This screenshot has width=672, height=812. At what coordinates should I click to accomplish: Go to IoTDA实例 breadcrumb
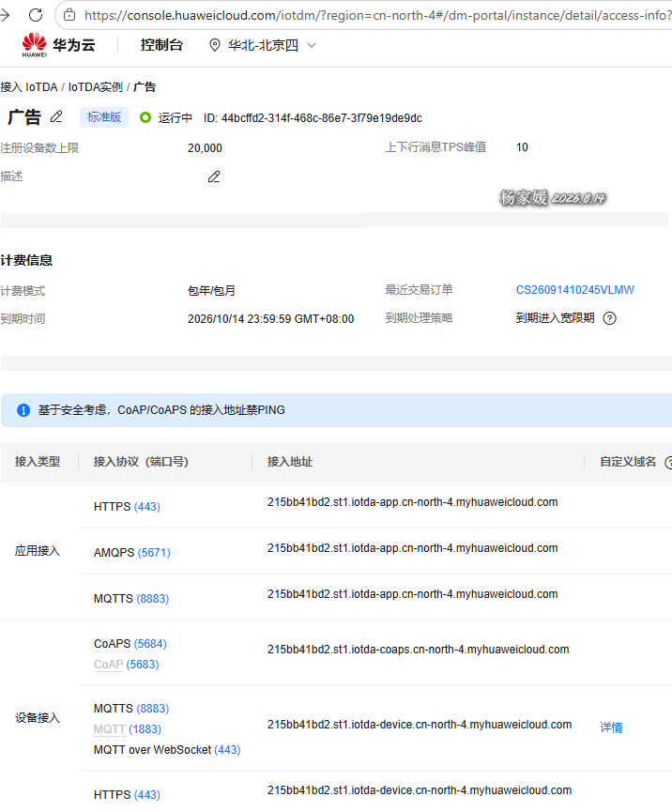tap(95, 87)
